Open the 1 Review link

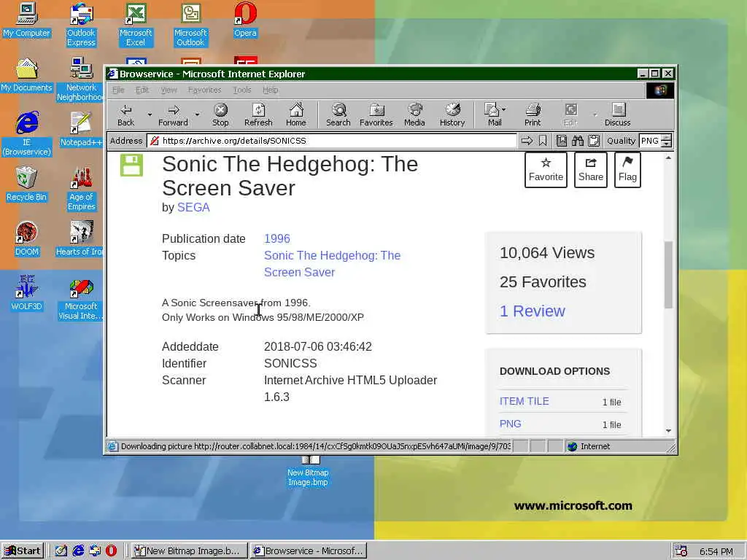coord(532,311)
